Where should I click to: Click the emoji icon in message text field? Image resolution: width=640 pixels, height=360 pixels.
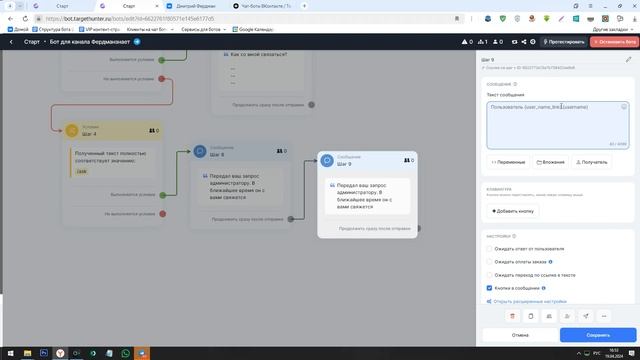(624, 107)
